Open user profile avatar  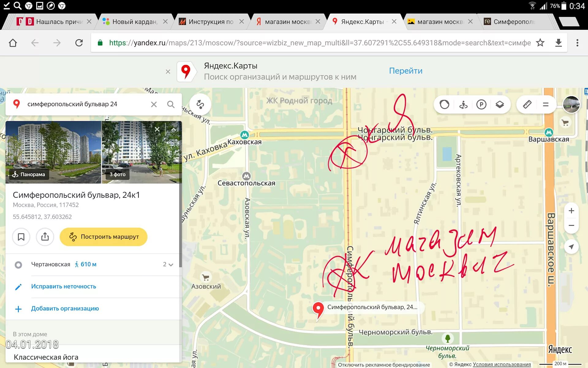571,105
